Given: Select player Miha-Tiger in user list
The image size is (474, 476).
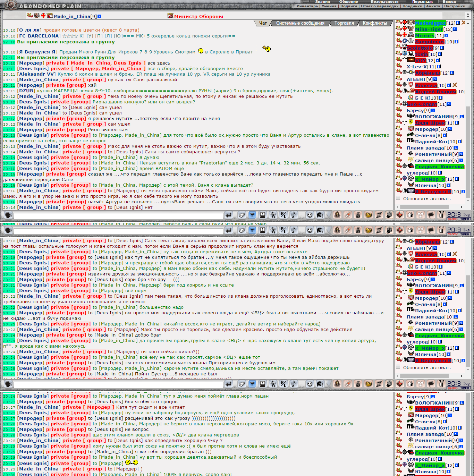Looking at the screenshot, I should pyautogui.click(x=429, y=29).
